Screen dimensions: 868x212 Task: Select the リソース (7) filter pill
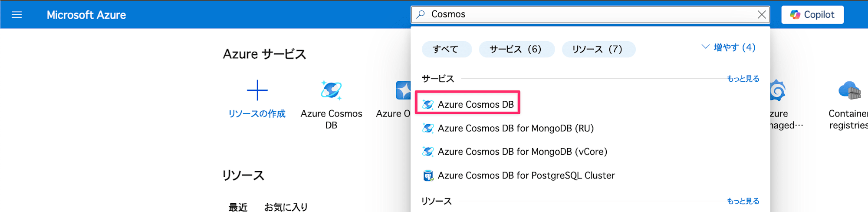tap(598, 49)
